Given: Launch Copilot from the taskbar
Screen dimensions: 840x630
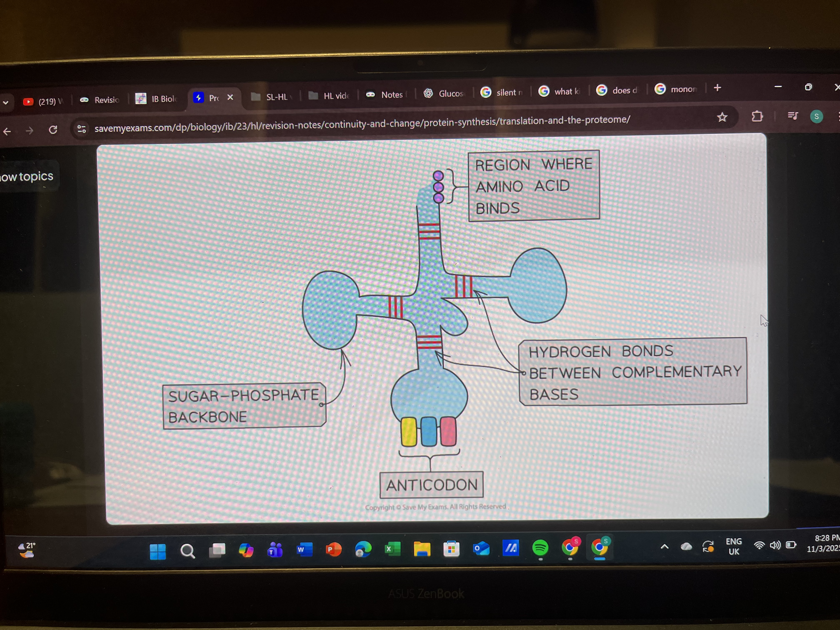Looking at the screenshot, I should point(246,550).
